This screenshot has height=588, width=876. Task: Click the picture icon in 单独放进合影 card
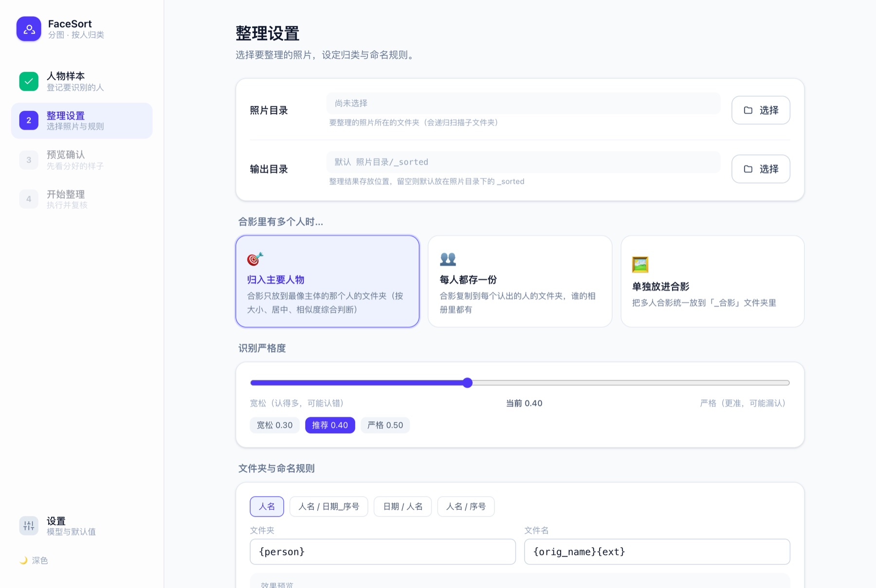[x=640, y=265]
